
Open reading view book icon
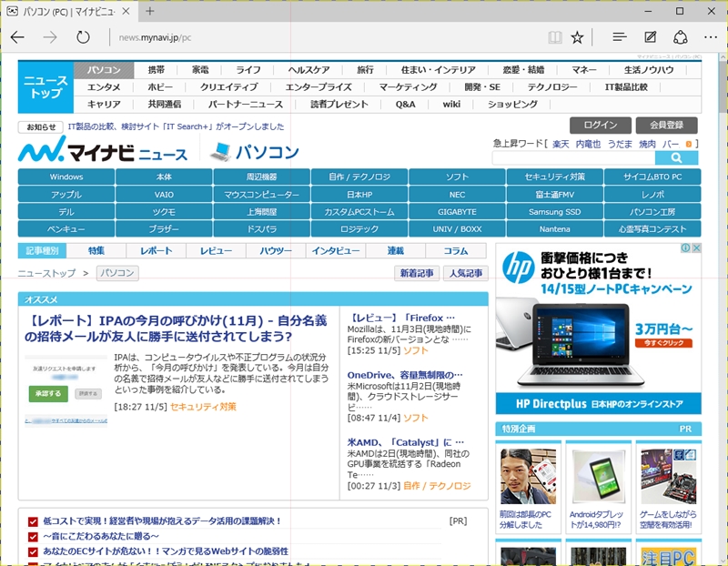[555, 37]
